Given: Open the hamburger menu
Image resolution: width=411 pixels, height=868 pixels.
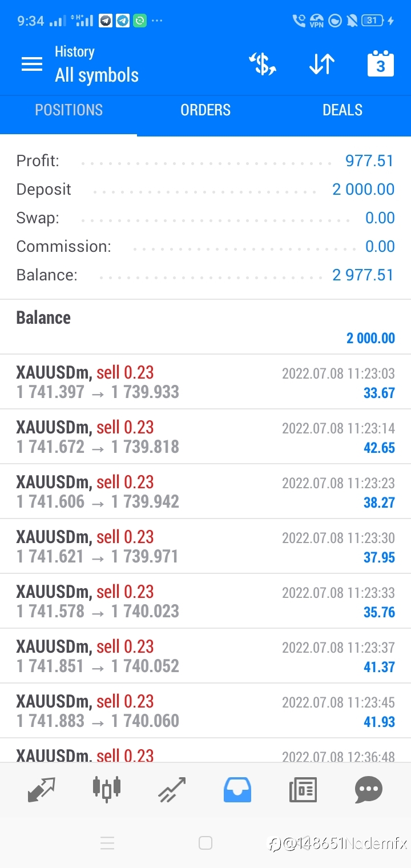Looking at the screenshot, I should pos(32,65).
